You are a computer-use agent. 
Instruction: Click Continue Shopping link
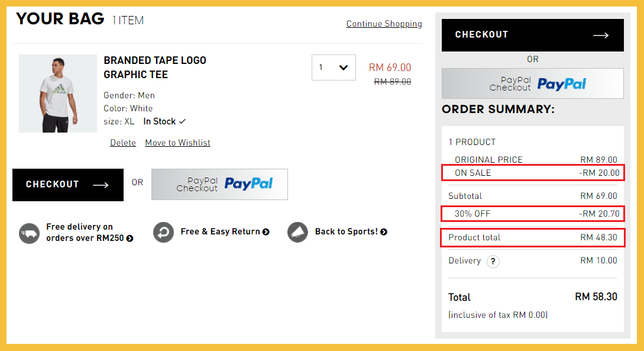[x=384, y=24]
